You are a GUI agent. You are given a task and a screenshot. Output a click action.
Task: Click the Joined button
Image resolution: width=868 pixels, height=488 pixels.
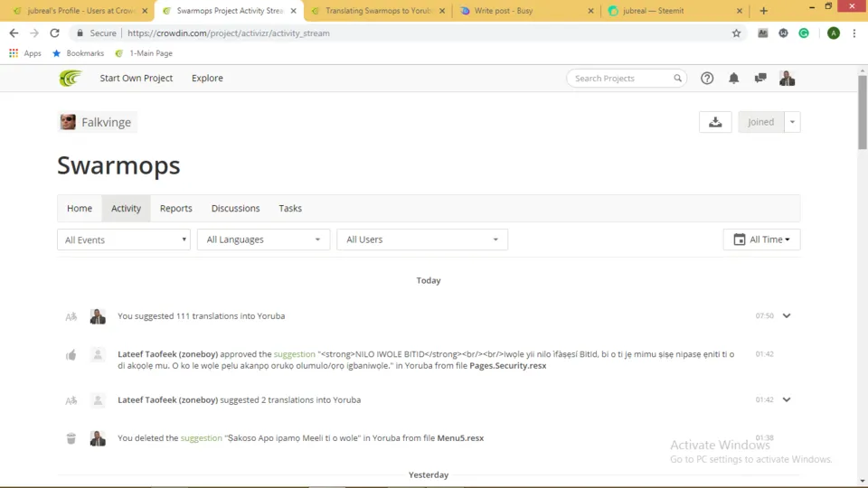click(761, 122)
